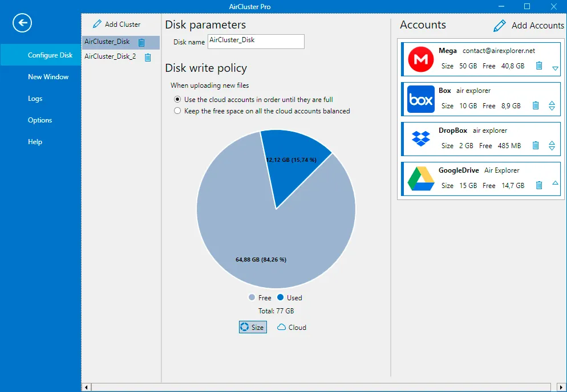Click the back arrow circle icon

coord(22,23)
